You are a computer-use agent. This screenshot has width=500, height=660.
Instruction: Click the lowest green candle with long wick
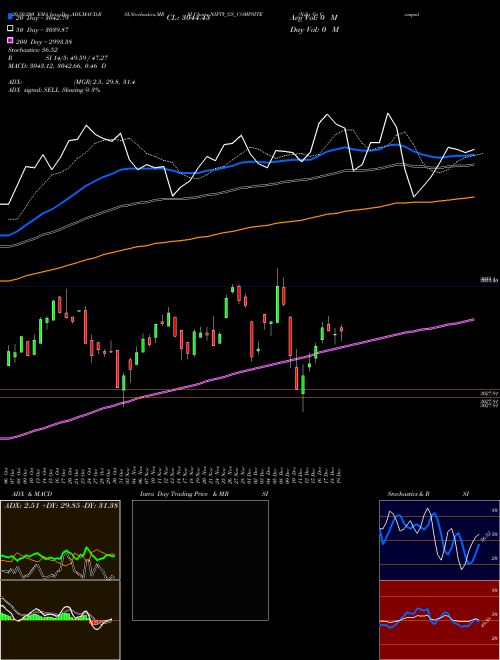coord(303,384)
